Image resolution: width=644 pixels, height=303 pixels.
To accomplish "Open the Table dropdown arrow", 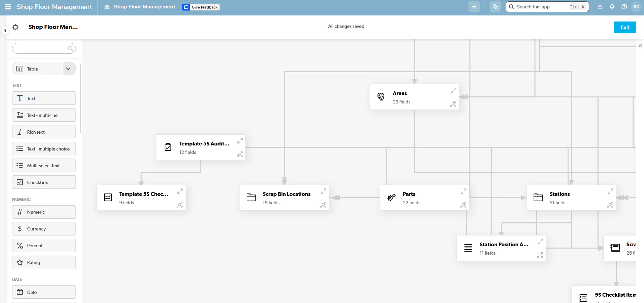I will tap(68, 69).
